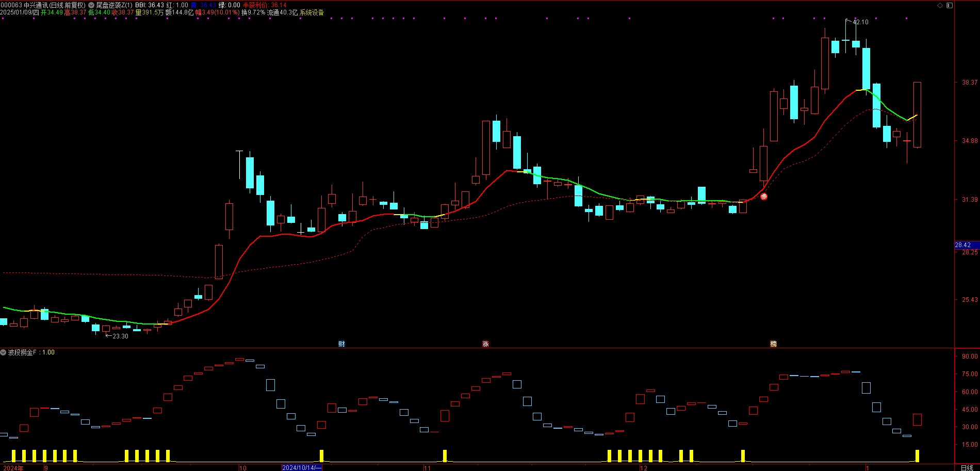Click the month 11 label on the date axis
Viewport: 980px width, 471px height.
coord(427,468)
